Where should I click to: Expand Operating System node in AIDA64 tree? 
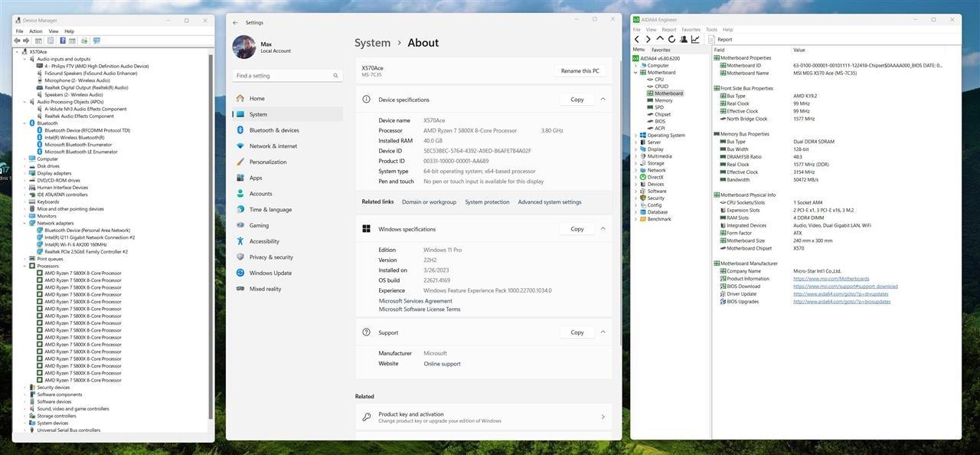coord(635,136)
